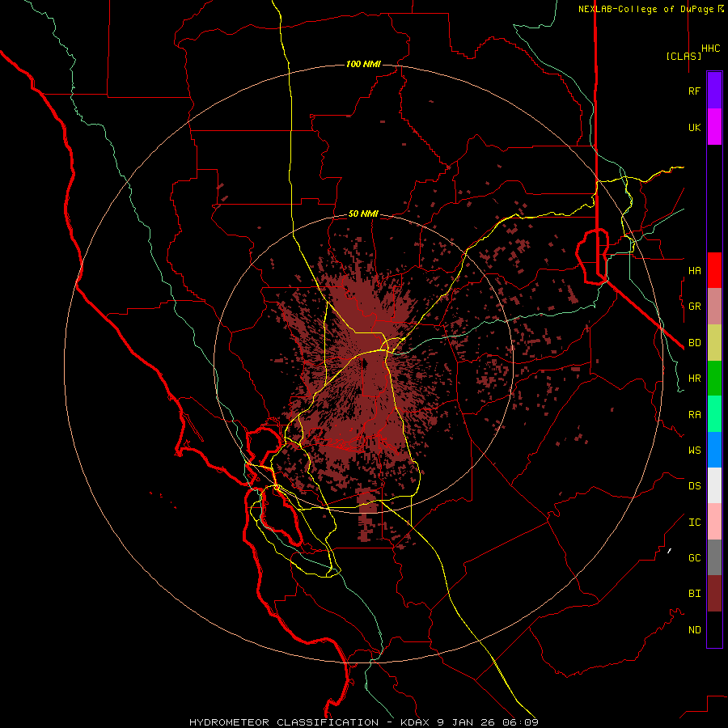Select the GR salmon legend swatch
The image size is (728, 728).
pyautogui.click(x=714, y=306)
